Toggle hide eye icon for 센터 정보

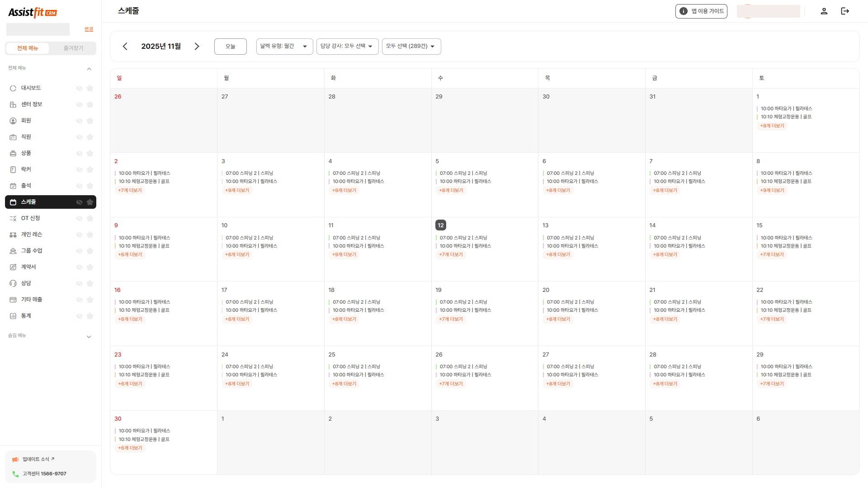click(79, 104)
